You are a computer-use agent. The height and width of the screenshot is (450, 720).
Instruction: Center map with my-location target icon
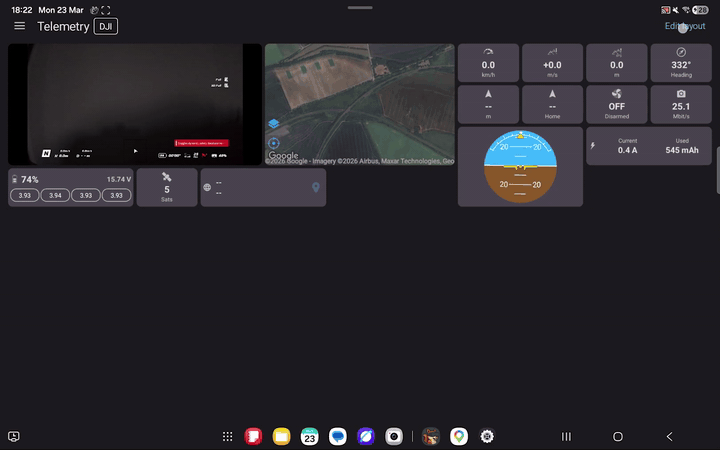[274, 143]
